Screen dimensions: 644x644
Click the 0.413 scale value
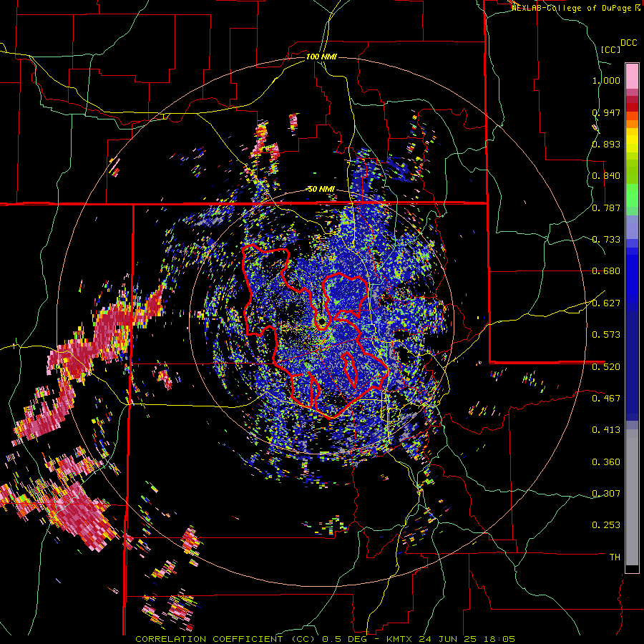[606, 430]
